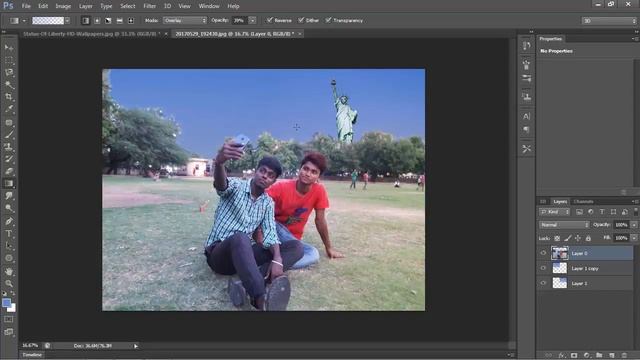Hide Layer 0 with its eye icon
Image resolution: width=640 pixels, height=360 pixels.
pos(543,253)
